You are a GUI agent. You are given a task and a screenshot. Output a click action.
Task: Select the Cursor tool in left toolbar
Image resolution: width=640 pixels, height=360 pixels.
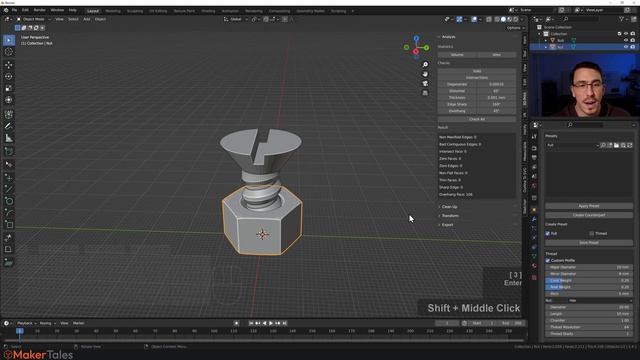click(9, 52)
